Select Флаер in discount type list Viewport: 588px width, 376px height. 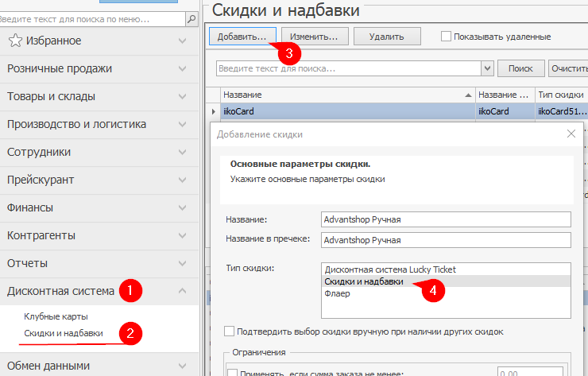click(x=337, y=293)
